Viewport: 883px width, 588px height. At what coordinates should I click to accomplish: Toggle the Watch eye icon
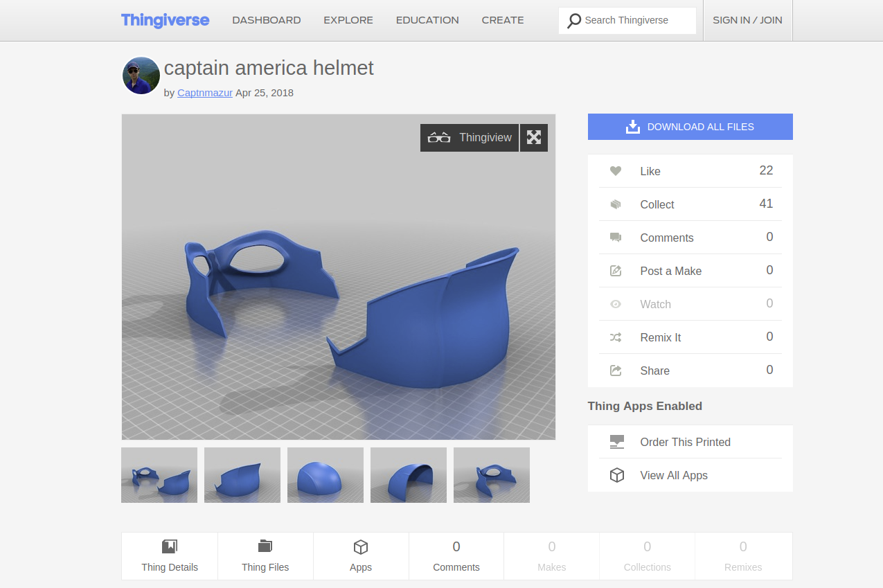click(616, 304)
